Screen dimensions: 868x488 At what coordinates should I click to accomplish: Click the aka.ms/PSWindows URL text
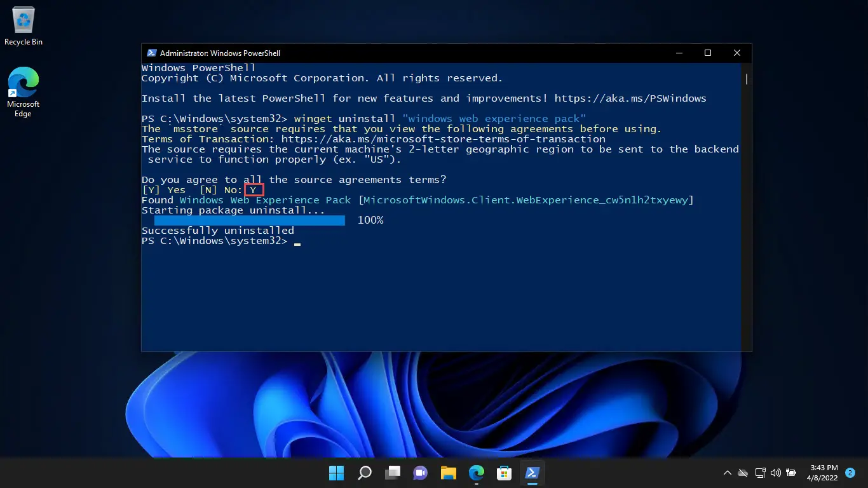tap(630, 98)
